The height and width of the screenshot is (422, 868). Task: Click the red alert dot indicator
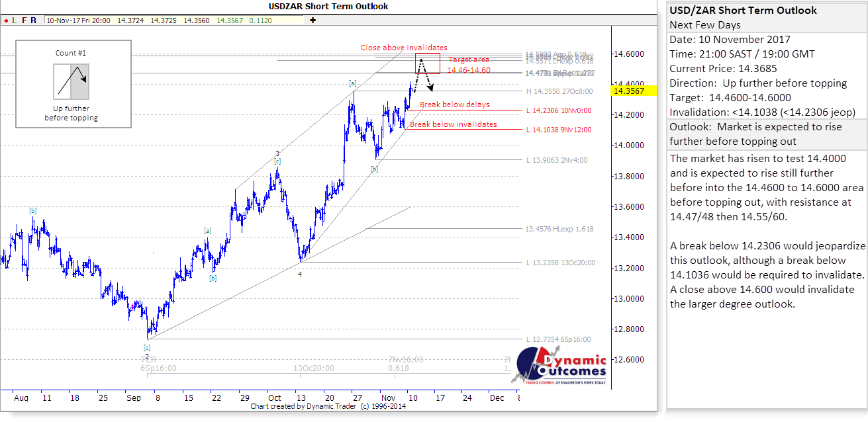6,21
